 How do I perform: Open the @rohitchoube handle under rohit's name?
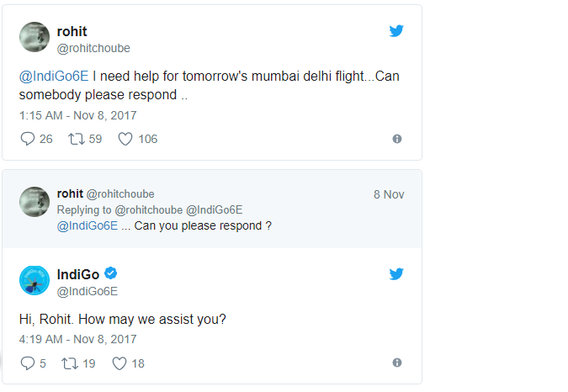coord(93,48)
